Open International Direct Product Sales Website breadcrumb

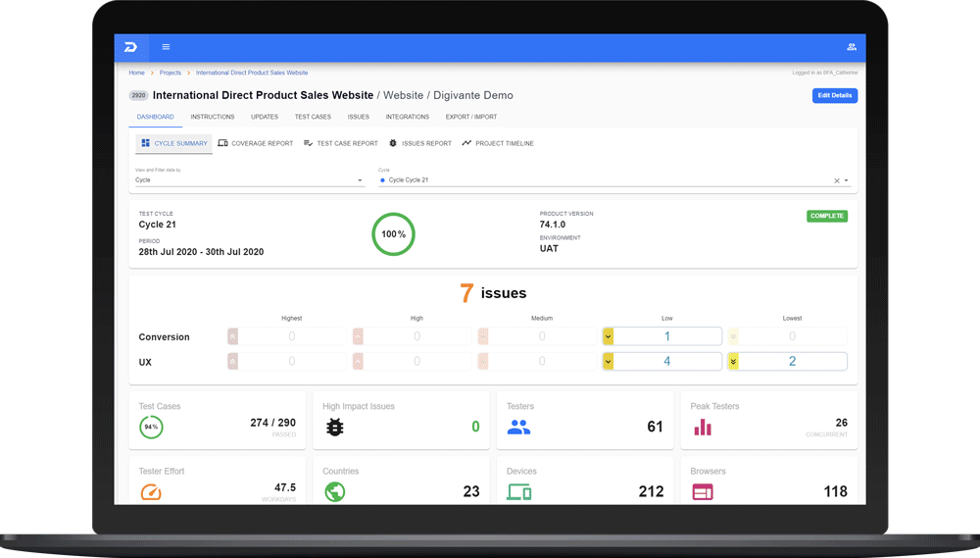click(x=252, y=73)
